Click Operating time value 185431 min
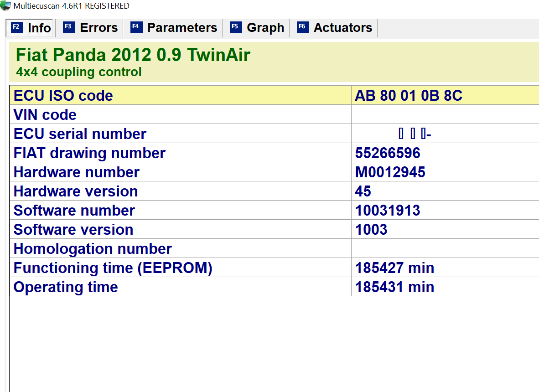The image size is (539, 392). [x=394, y=287]
